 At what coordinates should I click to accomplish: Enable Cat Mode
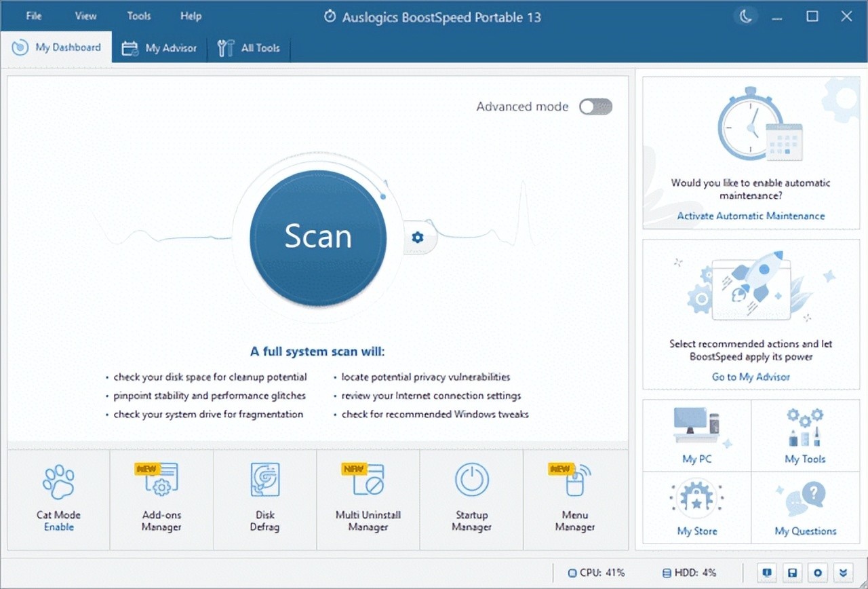click(x=58, y=499)
